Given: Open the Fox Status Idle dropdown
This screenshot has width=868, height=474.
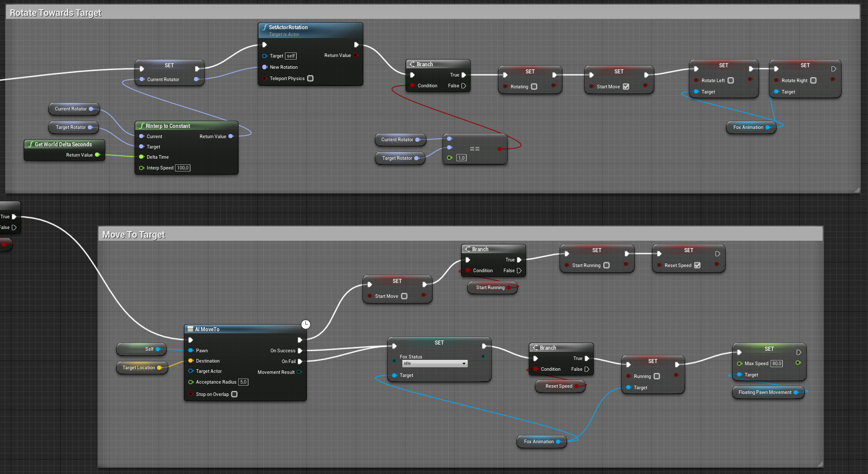Looking at the screenshot, I should (434, 364).
